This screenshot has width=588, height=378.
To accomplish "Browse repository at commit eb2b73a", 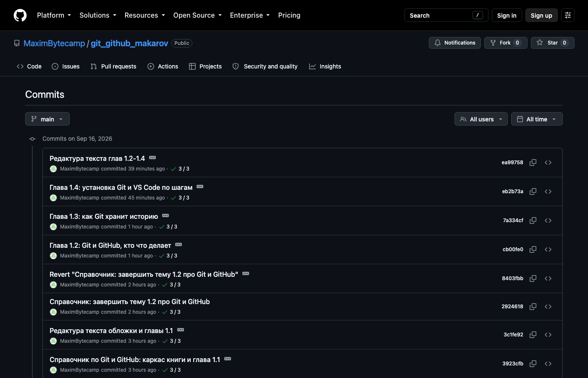I will point(548,192).
